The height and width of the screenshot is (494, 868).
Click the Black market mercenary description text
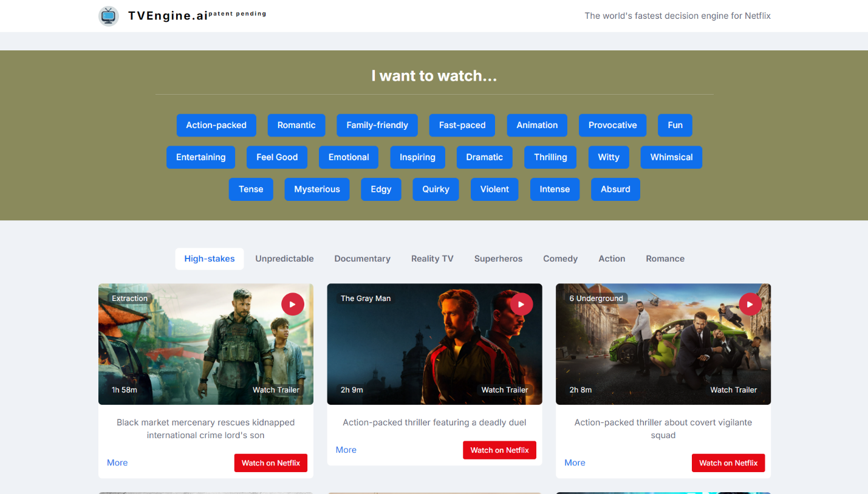coord(206,428)
